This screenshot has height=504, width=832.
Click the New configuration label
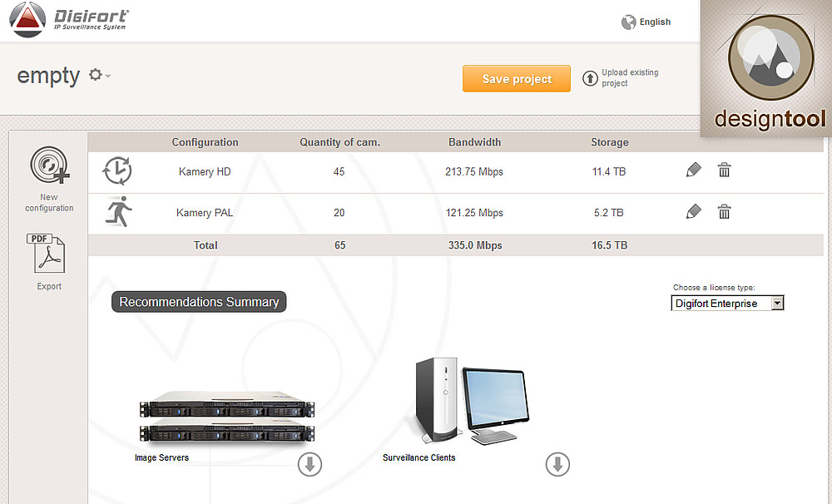pyautogui.click(x=49, y=203)
